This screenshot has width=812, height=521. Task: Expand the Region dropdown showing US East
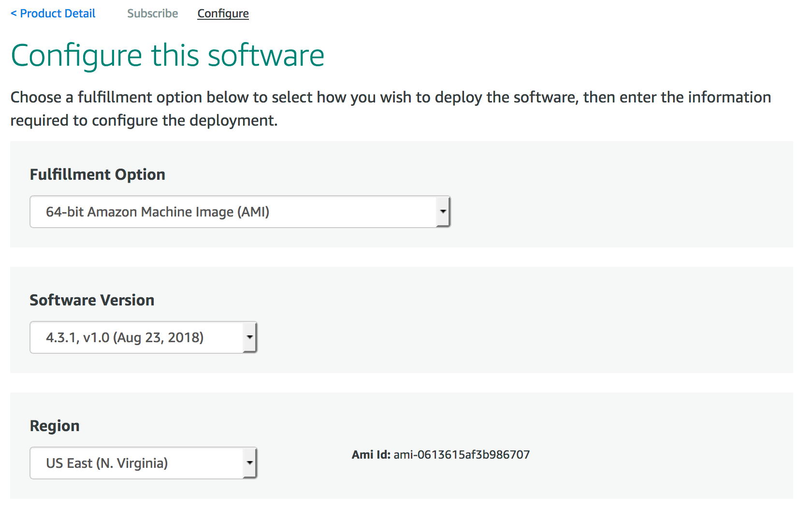[x=135, y=463]
